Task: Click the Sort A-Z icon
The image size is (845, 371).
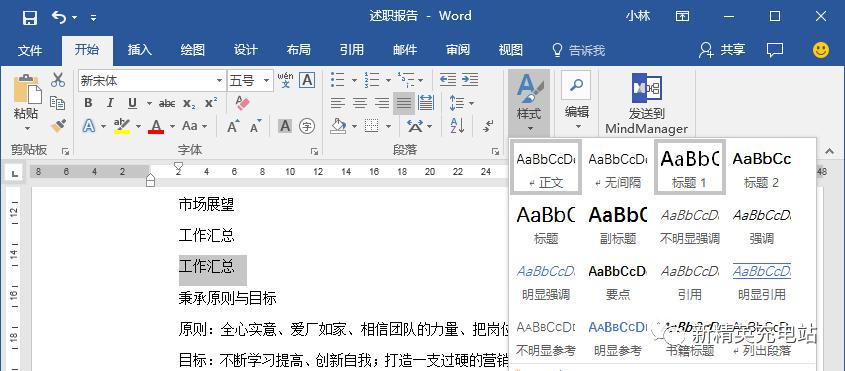Action: point(457,126)
